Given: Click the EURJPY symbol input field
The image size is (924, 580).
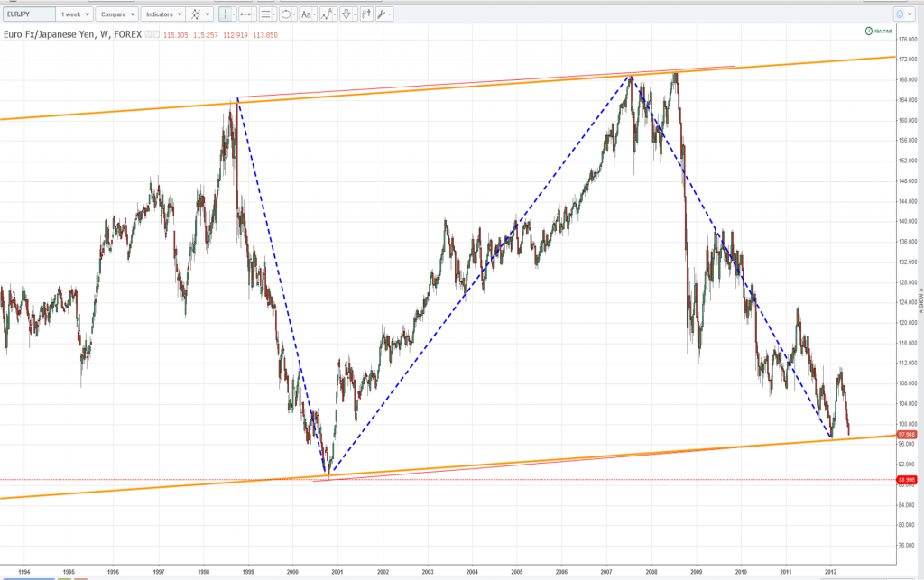Looking at the screenshot, I should point(30,14).
